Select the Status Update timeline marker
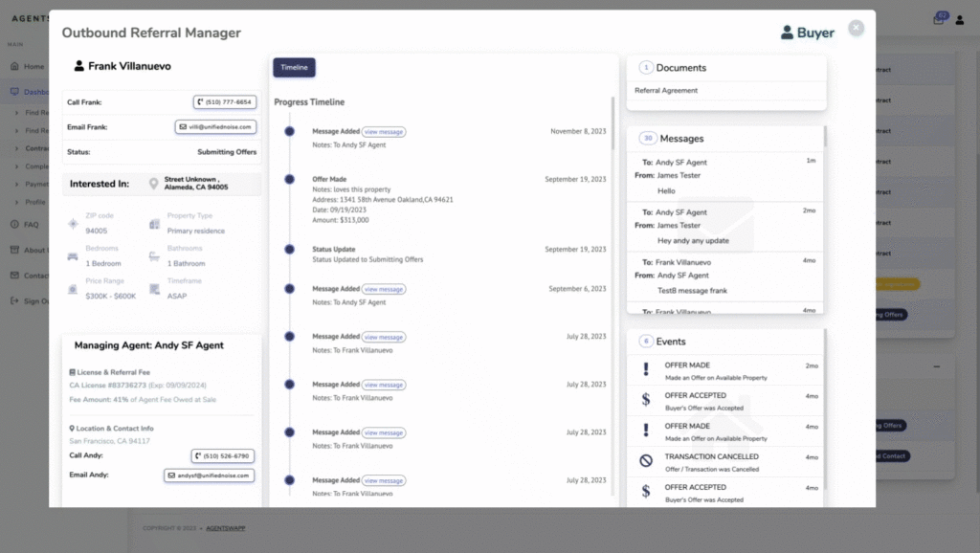The height and width of the screenshot is (553, 980). click(x=289, y=250)
